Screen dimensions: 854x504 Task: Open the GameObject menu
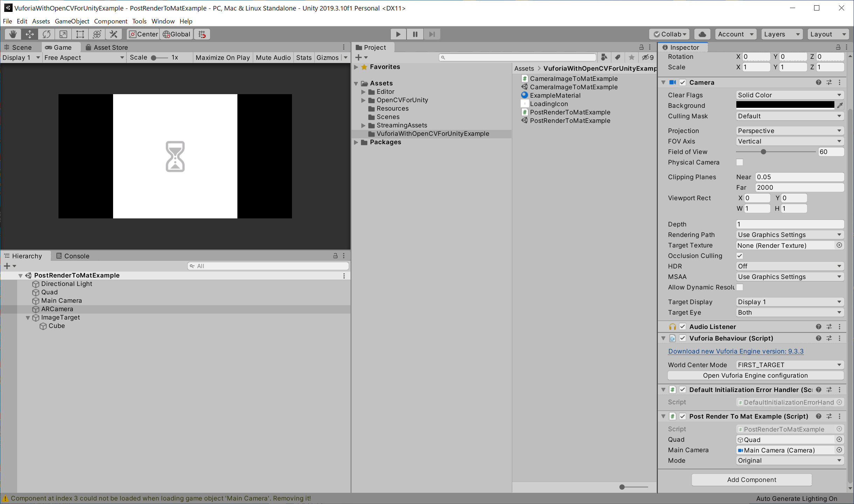[x=72, y=21]
